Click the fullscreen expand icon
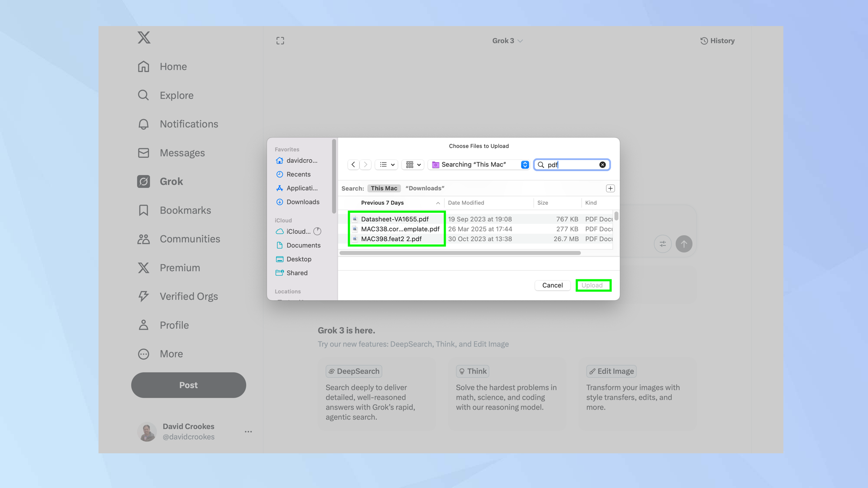Image resolution: width=868 pixels, height=488 pixels. click(280, 41)
